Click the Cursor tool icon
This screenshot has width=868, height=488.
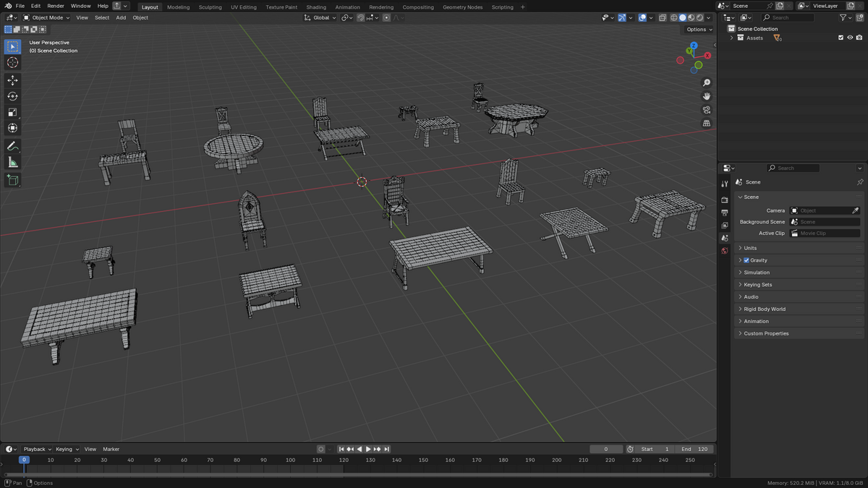point(12,63)
